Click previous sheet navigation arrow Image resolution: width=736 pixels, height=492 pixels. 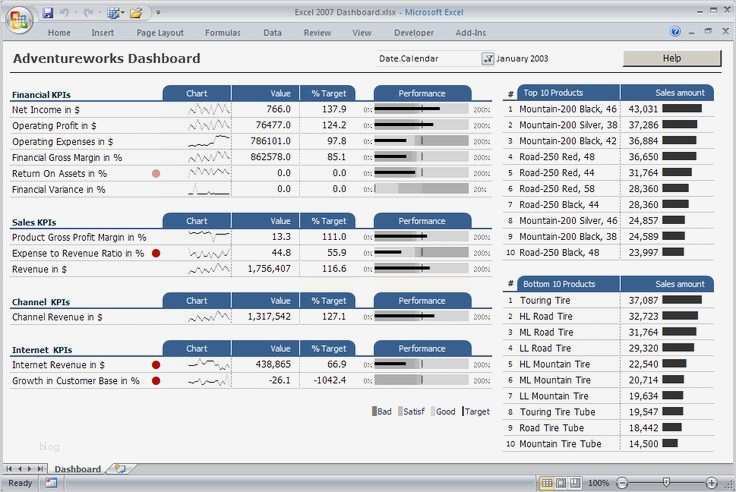[20, 469]
